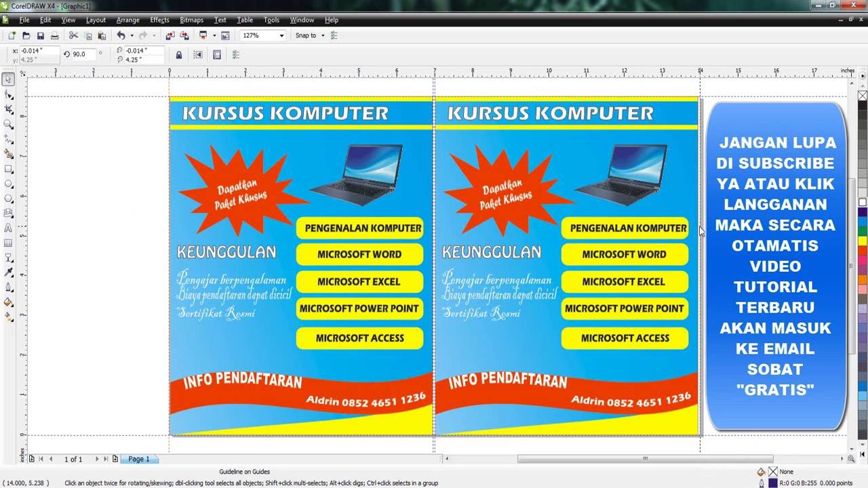Screen dimensions: 868x488
Task: Click the Print icon
Action: click(54, 35)
